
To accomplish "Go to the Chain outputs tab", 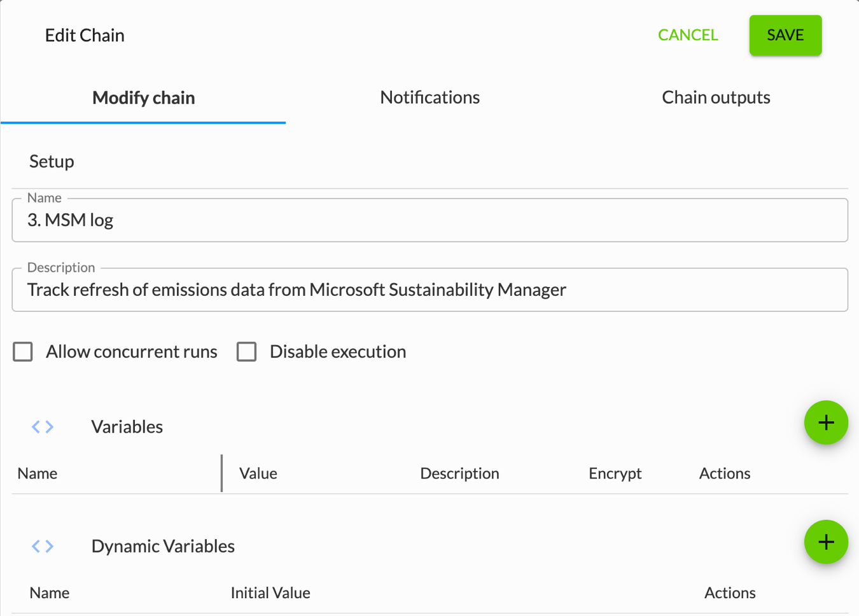I will [715, 98].
